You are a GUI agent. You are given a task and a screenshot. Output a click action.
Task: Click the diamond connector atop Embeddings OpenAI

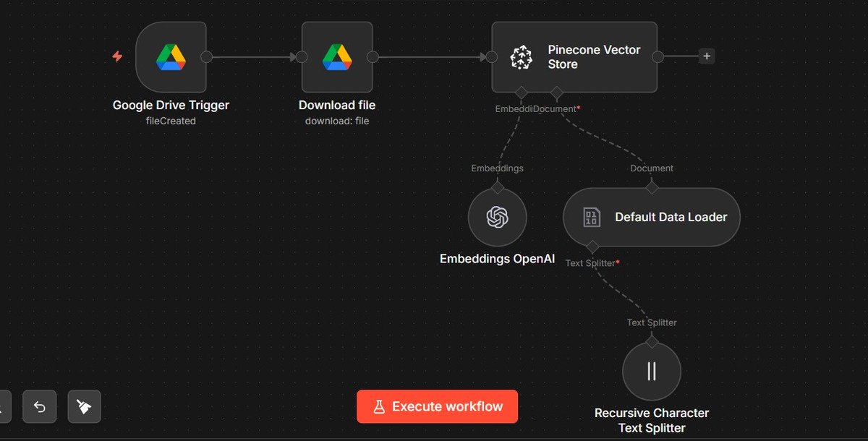click(498, 188)
